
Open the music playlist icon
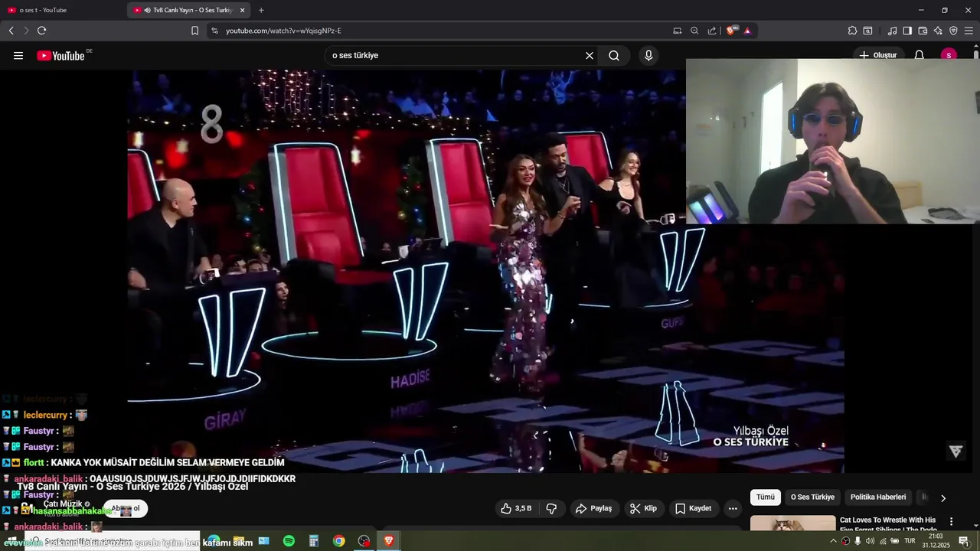892,31
